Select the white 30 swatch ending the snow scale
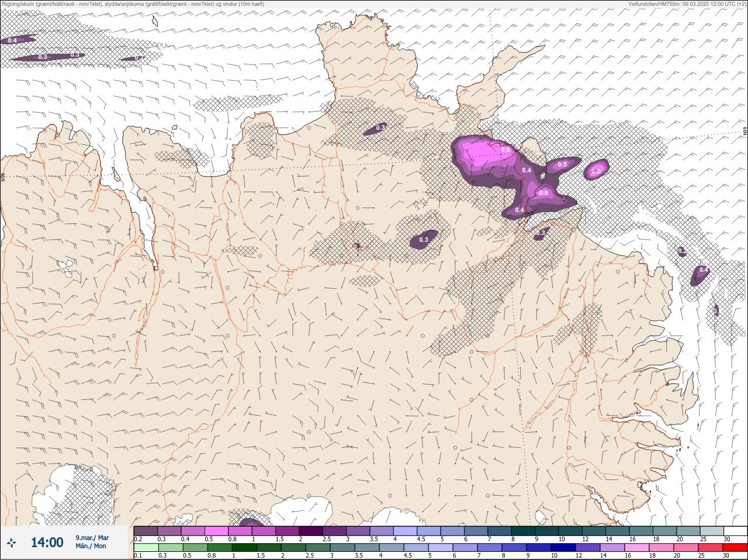The height and width of the screenshot is (560, 748). coord(735,531)
